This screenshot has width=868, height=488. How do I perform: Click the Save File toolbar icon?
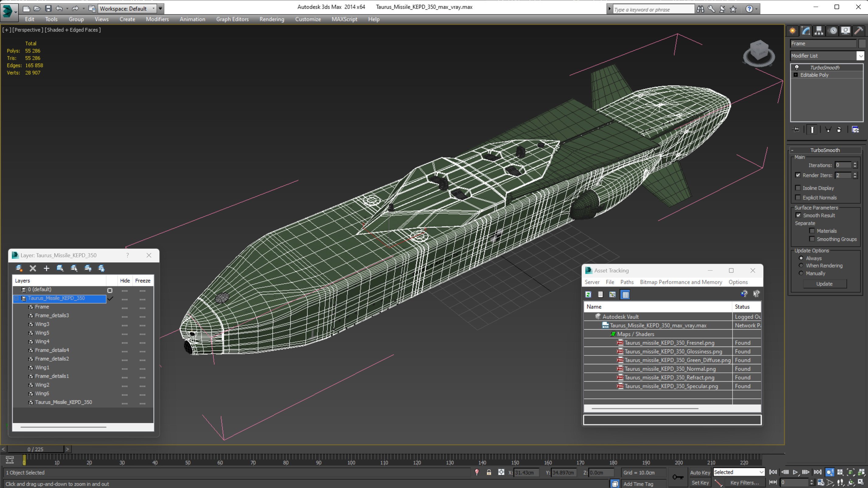48,9
